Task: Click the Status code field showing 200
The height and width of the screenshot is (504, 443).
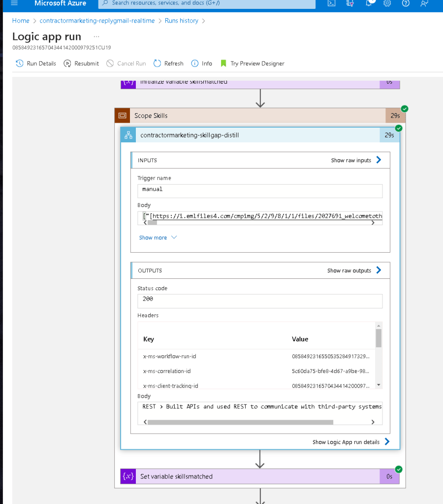Action: click(x=260, y=301)
